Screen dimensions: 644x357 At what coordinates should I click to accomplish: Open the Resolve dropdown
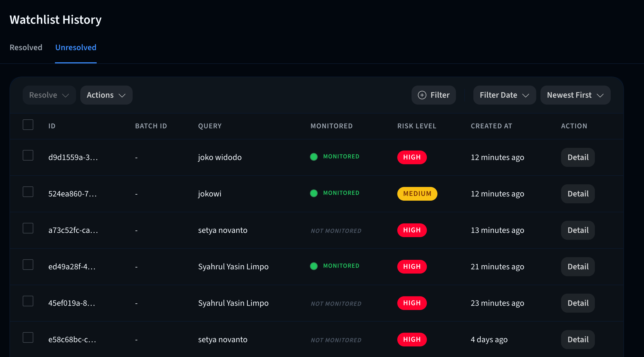[x=49, y=95]
